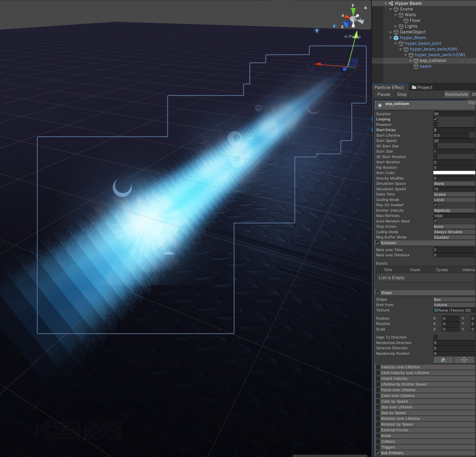The height and width of the screenshot is (457, 476).
Task: Enable the Noise module checkbox
Action: (x=378, y=436)
